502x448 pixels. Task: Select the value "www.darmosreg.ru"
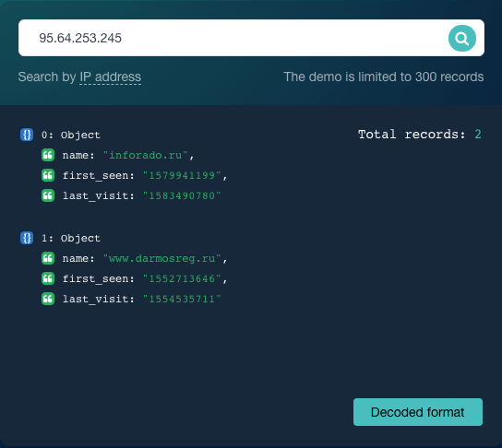[162, 258]
